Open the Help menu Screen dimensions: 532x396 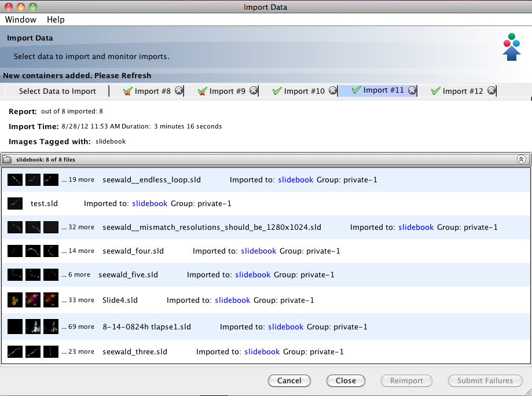(x=56, y=20)
